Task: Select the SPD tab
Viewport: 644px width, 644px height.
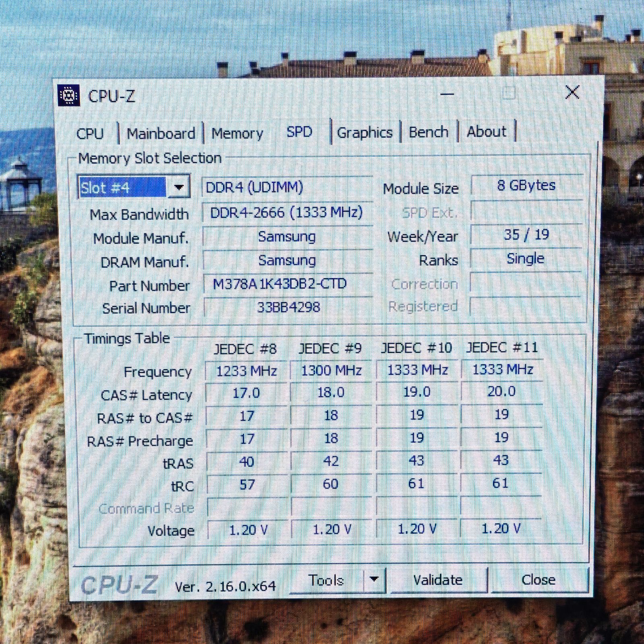Action: 299,132
